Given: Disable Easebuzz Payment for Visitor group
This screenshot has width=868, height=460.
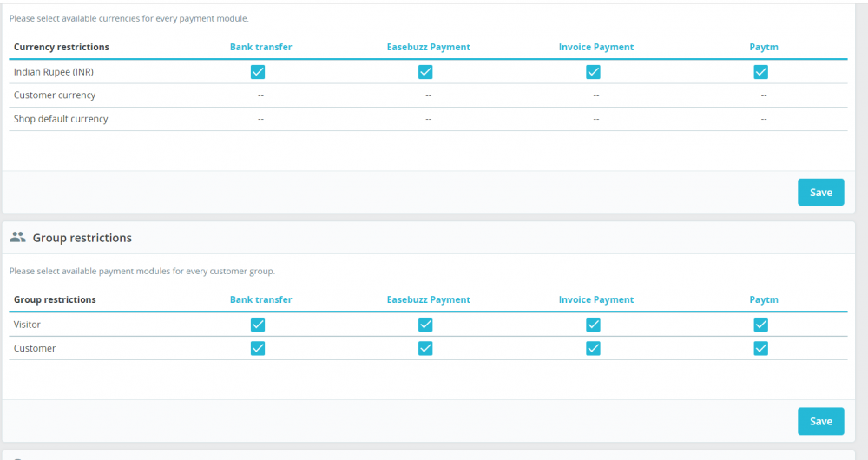Looking at the screenshot, I should coord(425,325).
